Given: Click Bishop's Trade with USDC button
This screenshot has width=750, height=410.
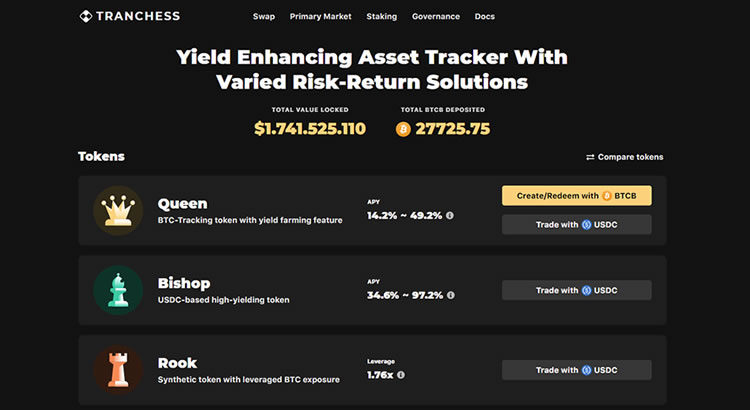Looking at the screenshot, I should click(x=576, y=290).
